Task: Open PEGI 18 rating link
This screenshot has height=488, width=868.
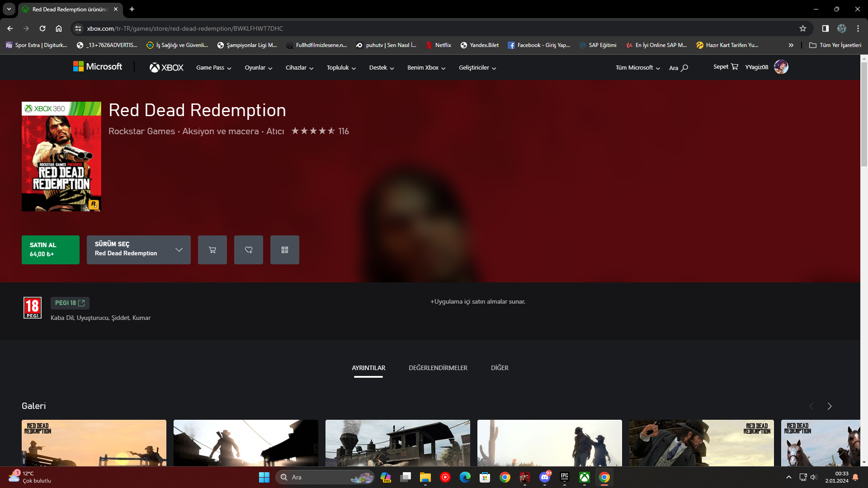Action: pyautogui.click(x=70, y=303)
